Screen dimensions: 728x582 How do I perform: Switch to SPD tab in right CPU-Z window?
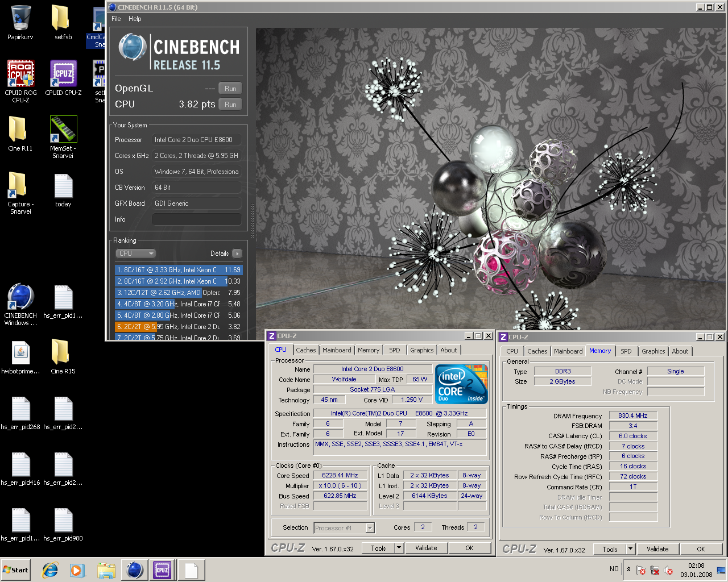point(626,351)
